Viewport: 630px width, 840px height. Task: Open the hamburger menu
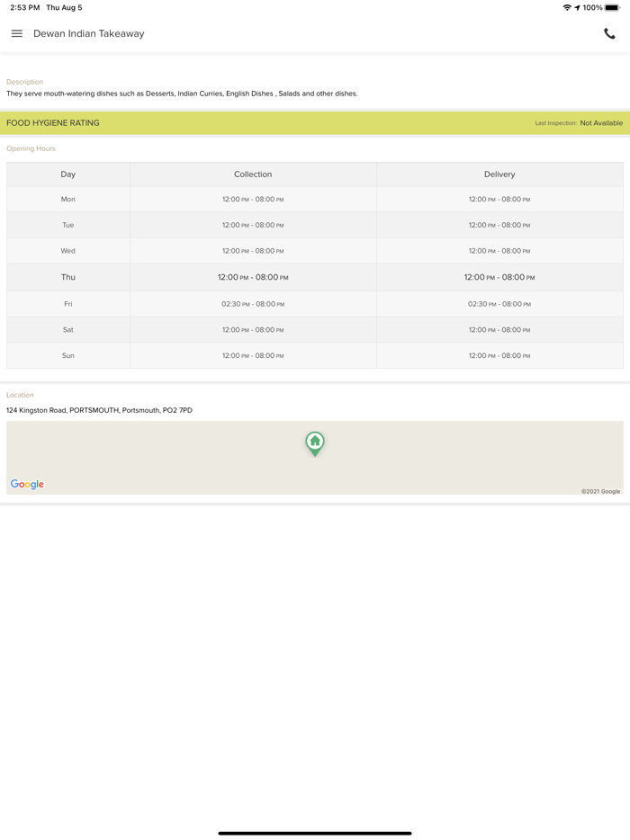point(16,33)
